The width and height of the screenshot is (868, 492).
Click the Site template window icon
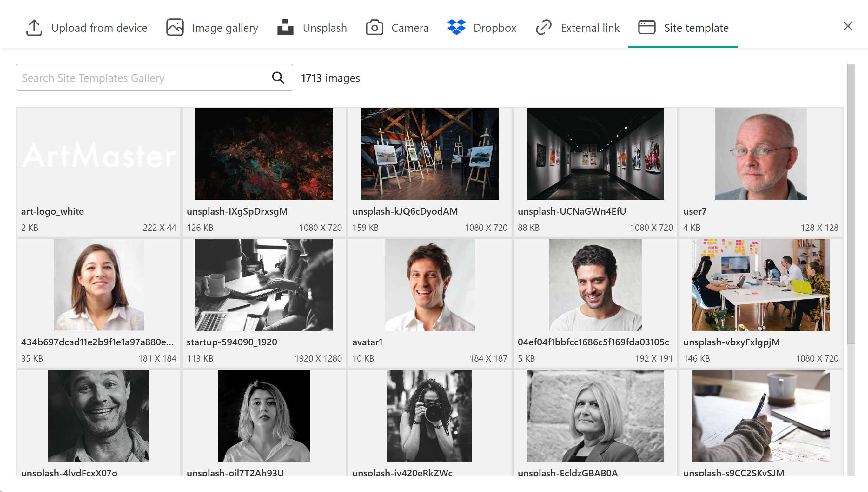[646, 27]
